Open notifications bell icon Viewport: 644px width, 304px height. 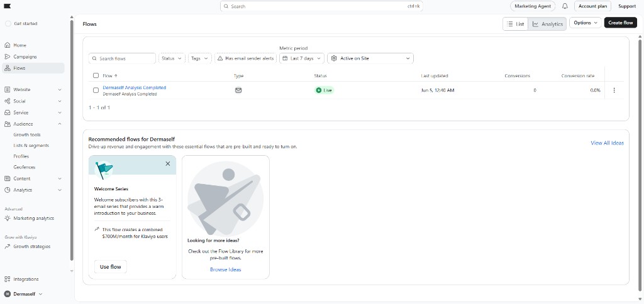[565, 6]
